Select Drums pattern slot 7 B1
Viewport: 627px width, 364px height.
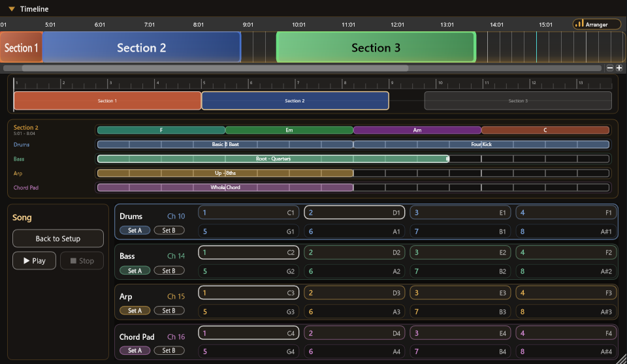[460, 232]
